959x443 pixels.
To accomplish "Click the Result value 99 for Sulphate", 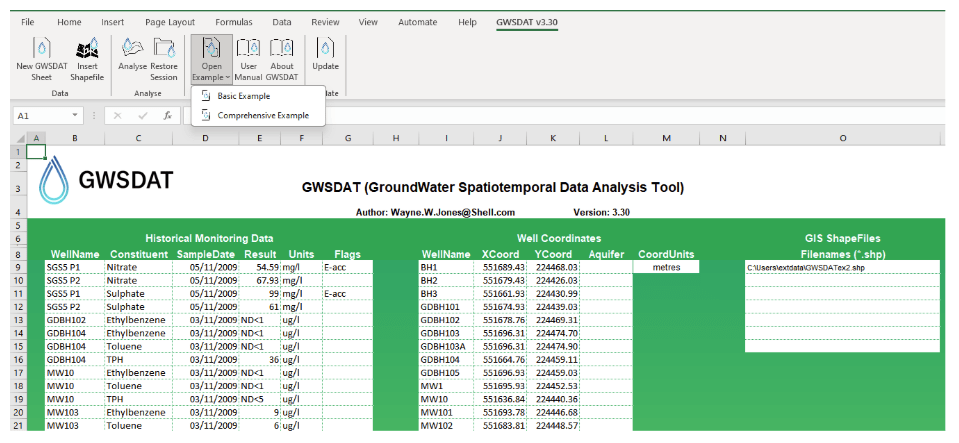I will pyautogui.click(x=260, y=294).
